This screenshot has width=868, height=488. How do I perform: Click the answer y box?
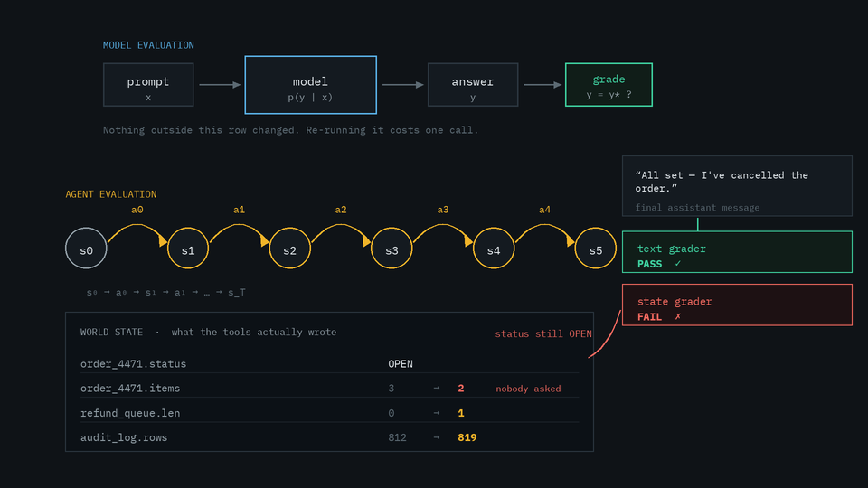pyautogui.click(x=473, y=85)
